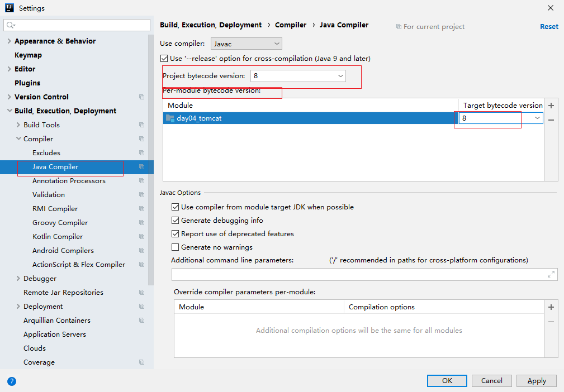Expand the additional command line parameters field
The width and height of the screenshot is (564, 392).
[x=551, y=274]
